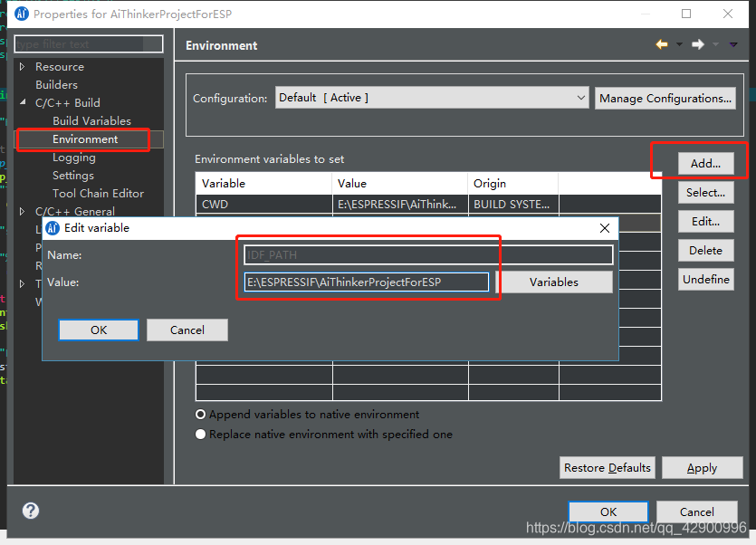The height and width of the screenshot is (545, 756).
Task: Open the back history dropdown arrow
Action: (x=679, y=44)
